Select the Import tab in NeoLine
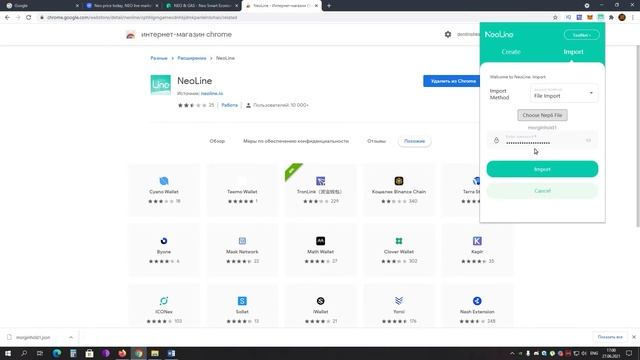Screen dimensions: 640x360 [x=573, y=52]
